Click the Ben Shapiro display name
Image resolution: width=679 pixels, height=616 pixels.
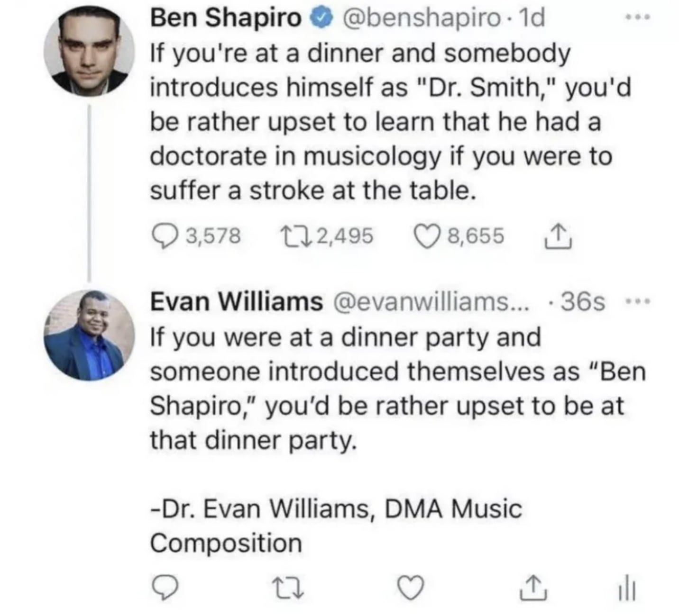[x=226, y=18]
